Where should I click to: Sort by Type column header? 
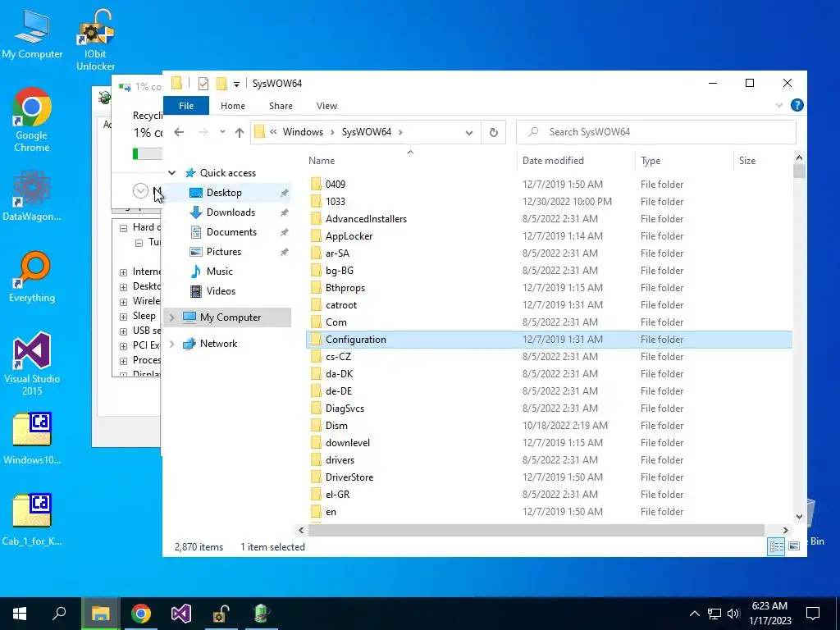click(x=684, y=161)
